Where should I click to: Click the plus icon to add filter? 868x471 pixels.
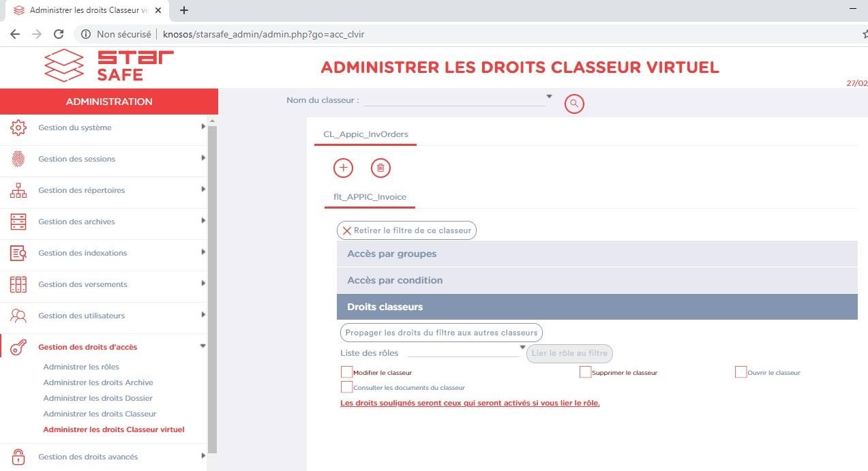(x=343, y=168)
